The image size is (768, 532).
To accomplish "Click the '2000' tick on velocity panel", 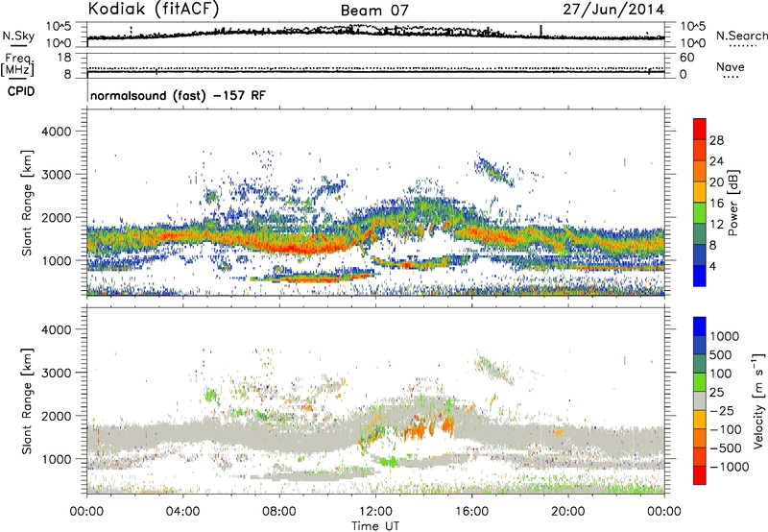I will click(57, 416).
